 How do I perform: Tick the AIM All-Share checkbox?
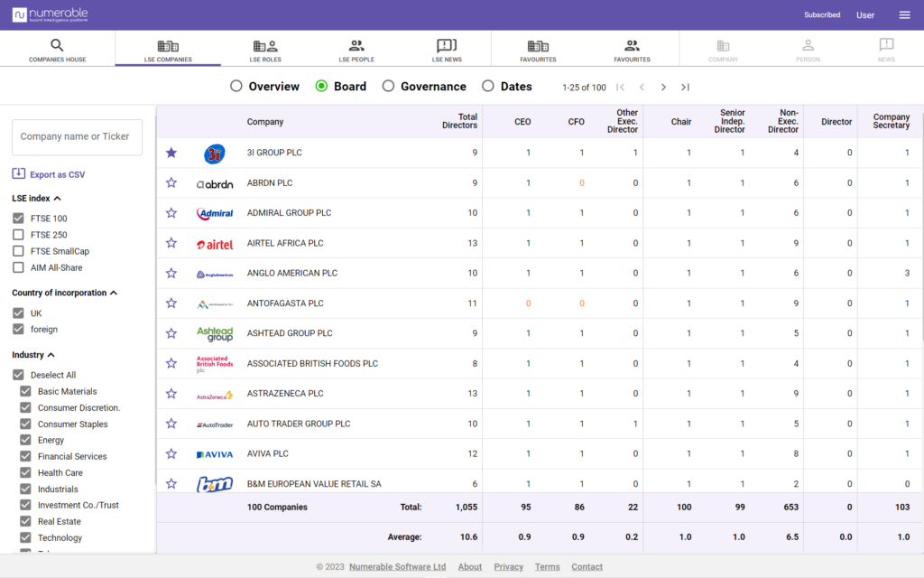click(18, 267)
